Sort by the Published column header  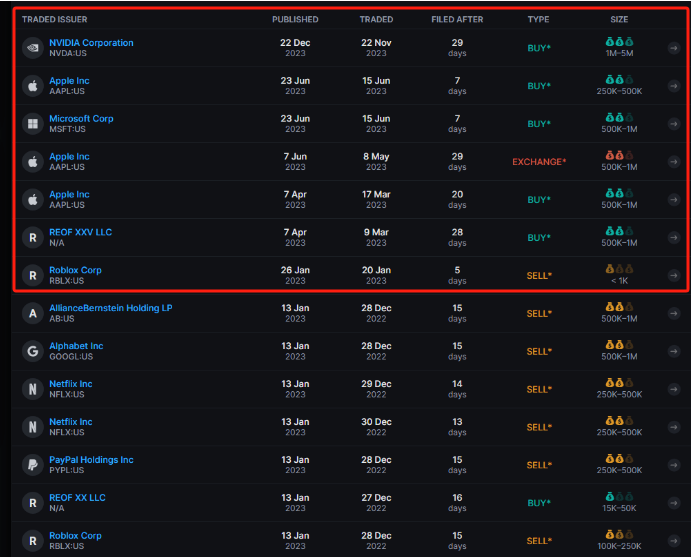pos(295,19)
